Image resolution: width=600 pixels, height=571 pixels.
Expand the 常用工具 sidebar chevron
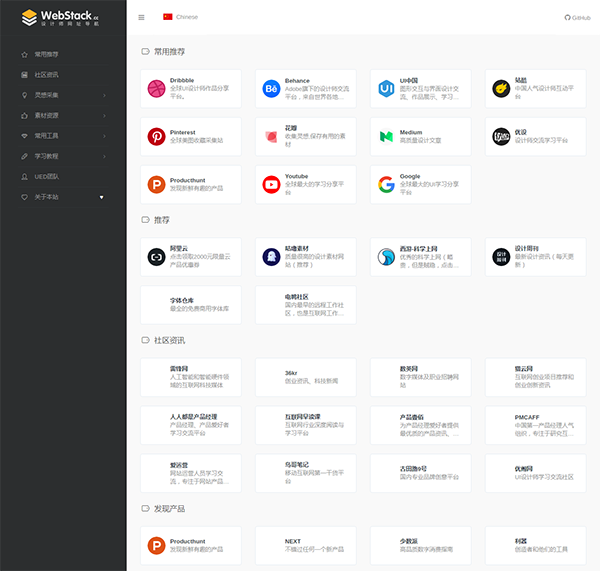(104, 136)
